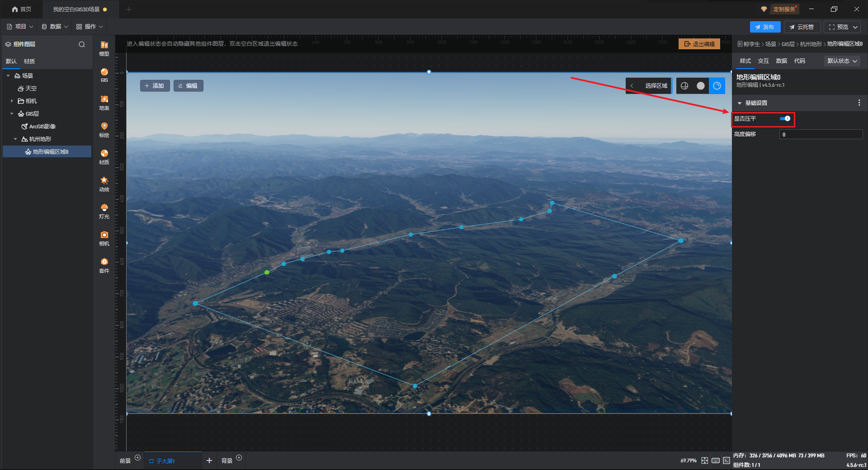Viewport: 868px width, 470px height.
Task: Select the 子大屏1 screen tab
Action: click(162, 461)
